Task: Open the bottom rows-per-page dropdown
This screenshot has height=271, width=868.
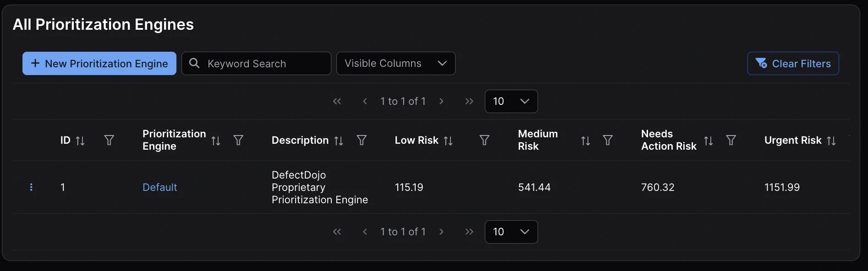Action: click(511, 232)
